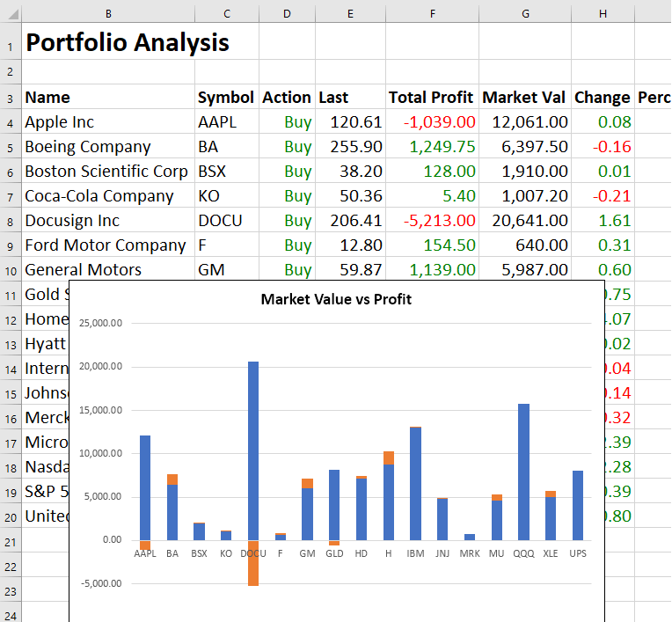
Task: Select the Symbol header cell
Action: pos(226,98)
